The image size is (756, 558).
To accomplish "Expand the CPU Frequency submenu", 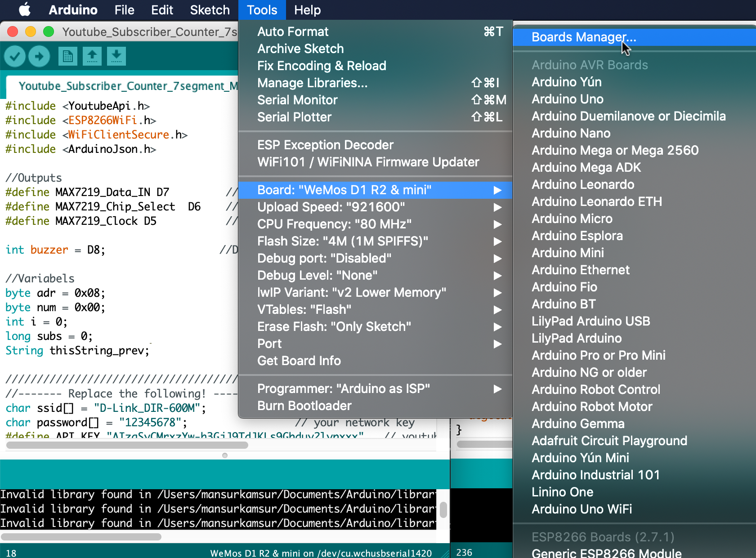I will coord(334,224).
